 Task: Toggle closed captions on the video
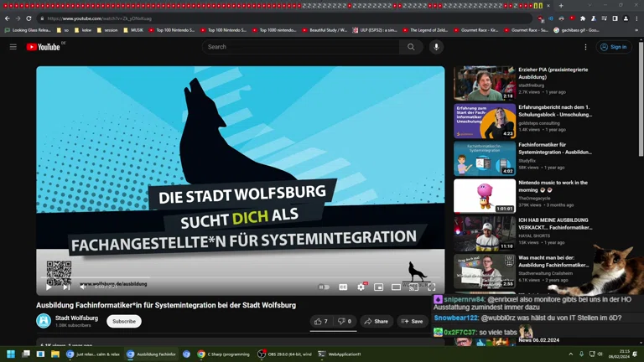click(x=343, y=287)
